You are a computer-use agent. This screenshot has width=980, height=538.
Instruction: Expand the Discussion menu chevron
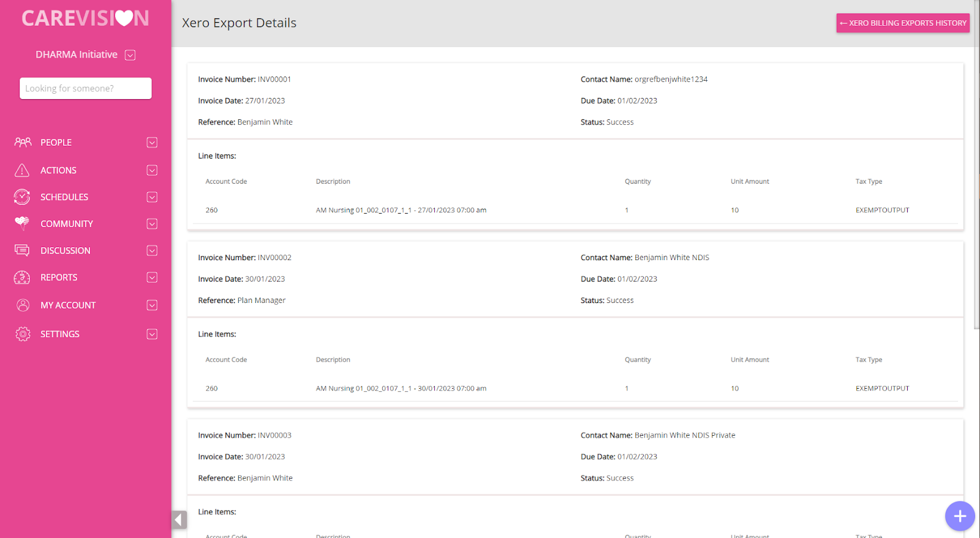click(x=152, y=250)
